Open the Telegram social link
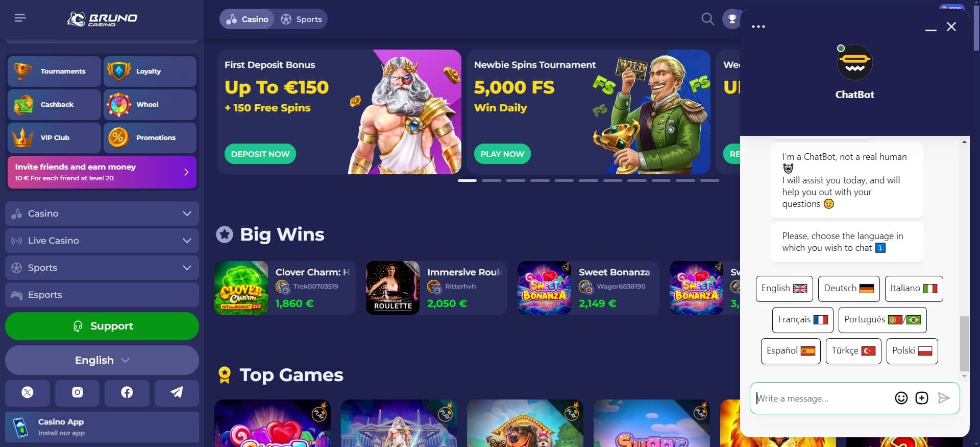The image size is (980, 447). [177, 392]
